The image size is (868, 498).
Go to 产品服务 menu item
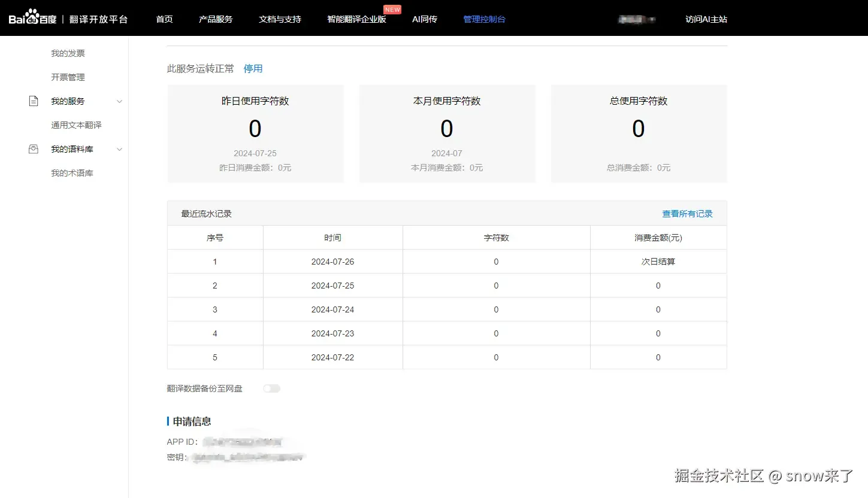click(216, 19)
